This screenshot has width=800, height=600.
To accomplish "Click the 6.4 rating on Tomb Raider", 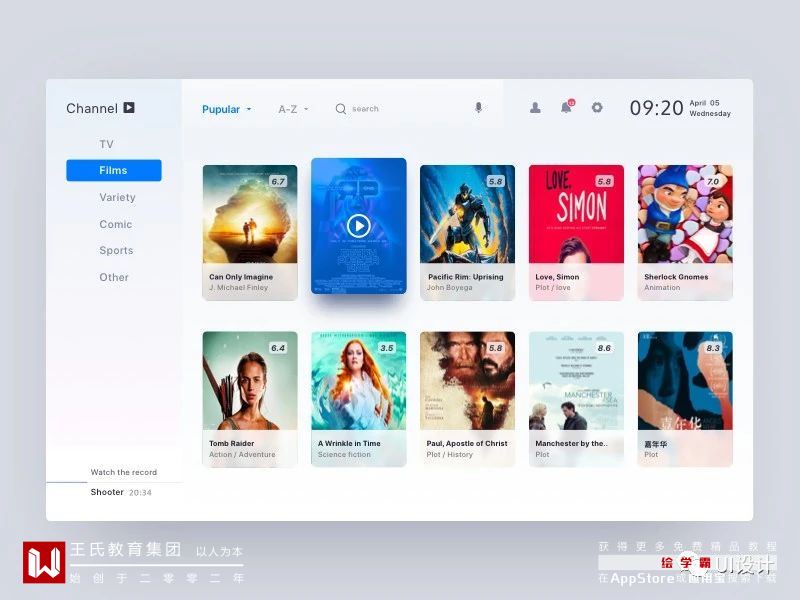I will (x=278, y=348).
